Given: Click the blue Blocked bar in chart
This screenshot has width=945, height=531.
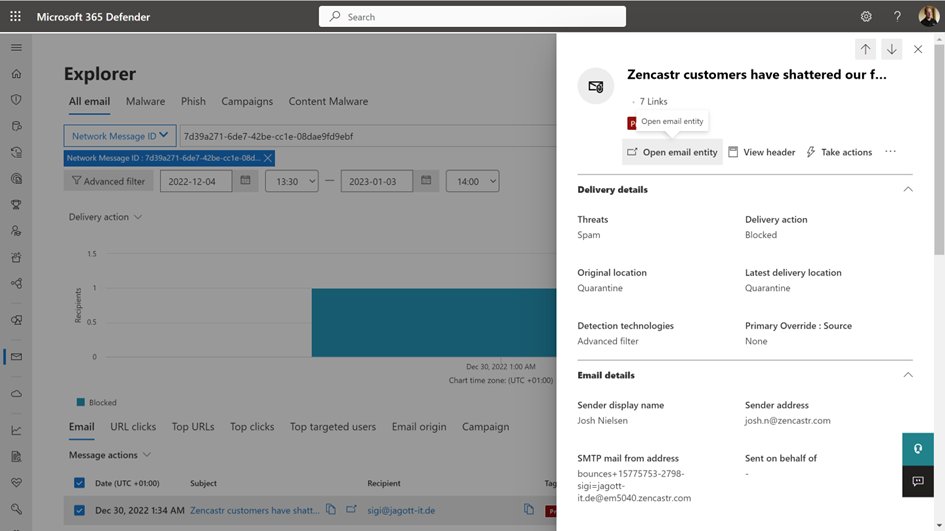Looking at the screenshot, I should pos(434,322).
